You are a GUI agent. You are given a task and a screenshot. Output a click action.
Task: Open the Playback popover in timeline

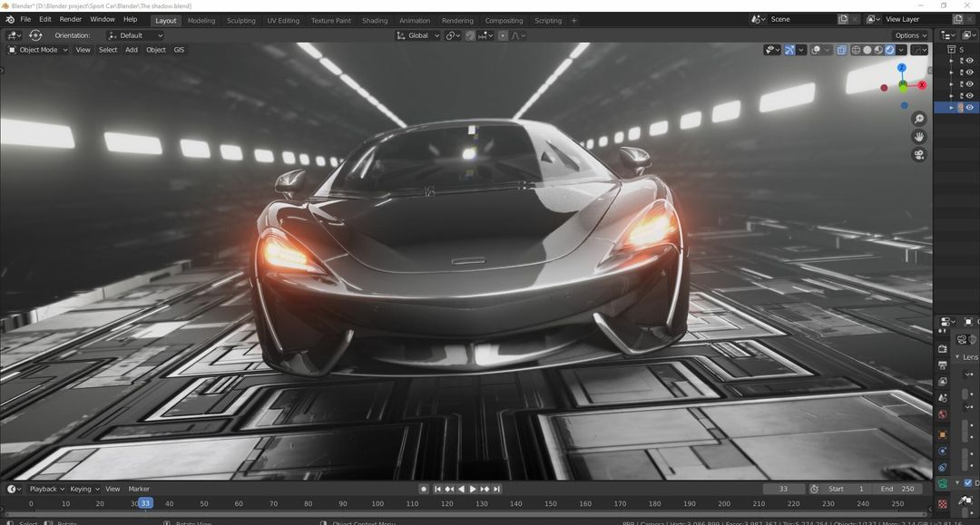[x=44, y=489]
